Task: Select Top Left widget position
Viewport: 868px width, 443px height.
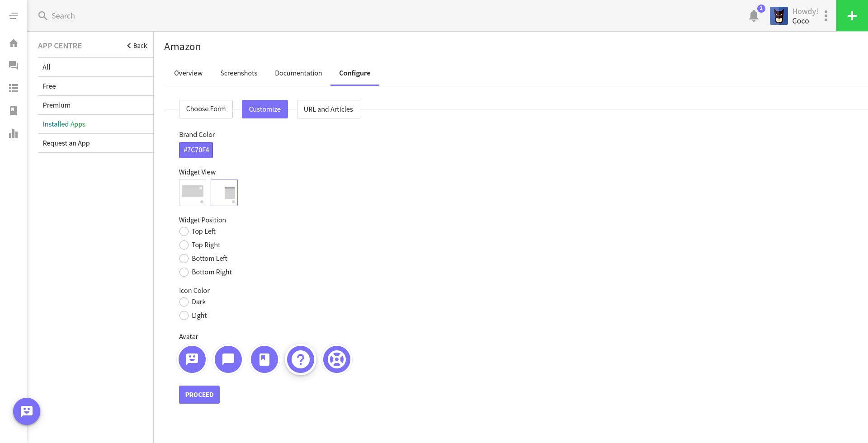Action: click(x=184, y=231)
